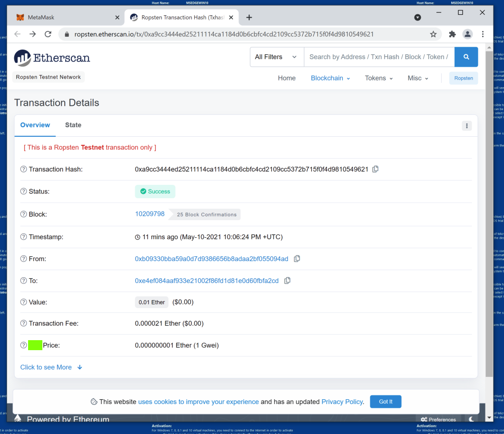The height and width of the screenshot is (434, 504).
Task: Open the All Filters dropdown
Action: point(277,57)
